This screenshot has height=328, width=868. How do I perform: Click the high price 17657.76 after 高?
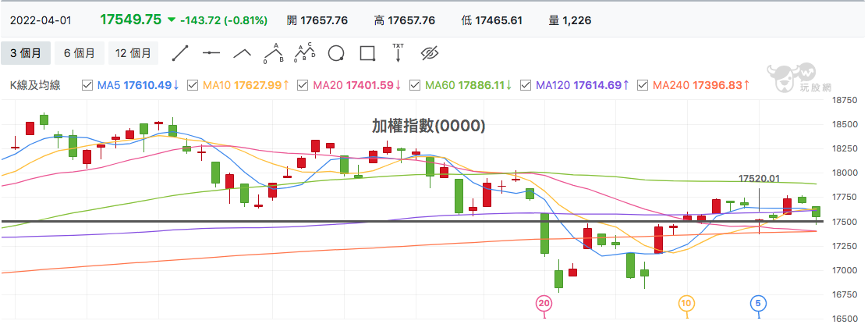tap(411, 20)
